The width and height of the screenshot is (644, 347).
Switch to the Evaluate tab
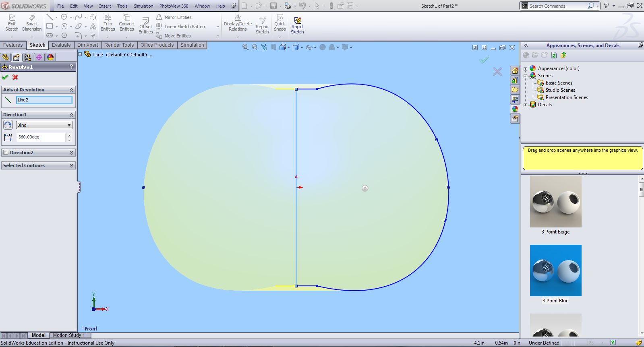coord(61,45)
